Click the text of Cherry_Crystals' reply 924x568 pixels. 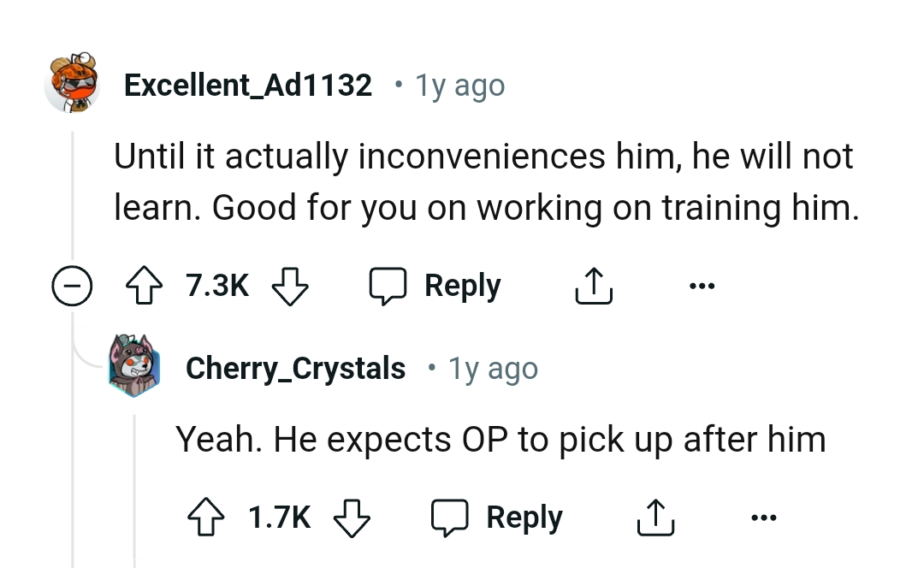pyautogui.click(x=500, y=440)
